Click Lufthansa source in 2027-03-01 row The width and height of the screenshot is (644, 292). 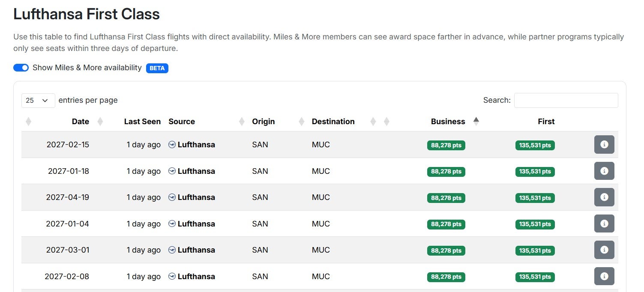click(x=192, y=250)
